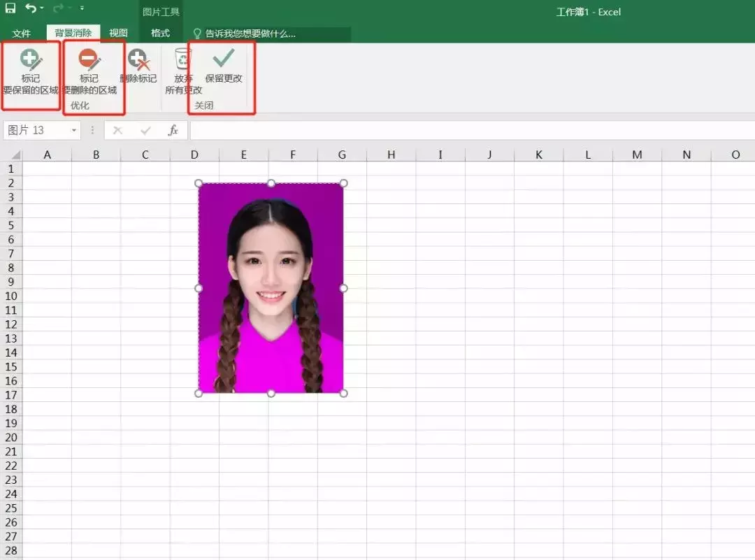
Task: Click the Name Box showing 图片 13
Action: [38, 131]
